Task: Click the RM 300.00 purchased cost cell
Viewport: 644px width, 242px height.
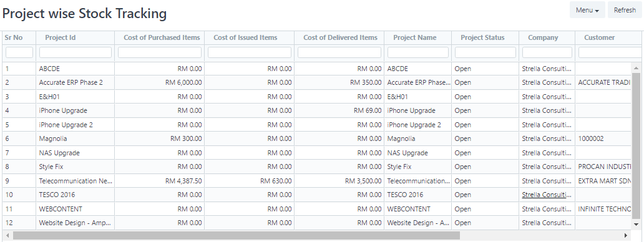Action: (x=159, y=138)
